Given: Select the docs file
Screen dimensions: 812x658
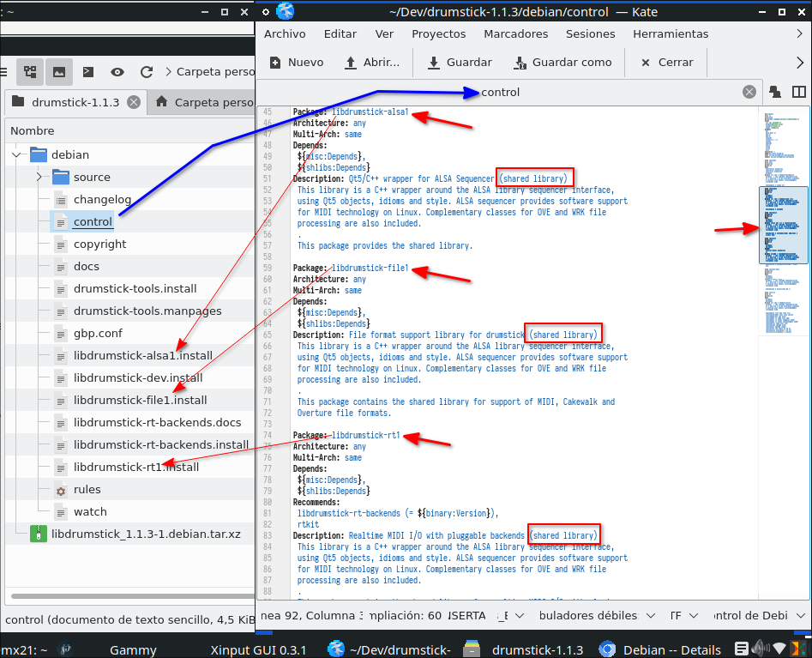Looking at the screenshot, I should click(x=86, y=266).
